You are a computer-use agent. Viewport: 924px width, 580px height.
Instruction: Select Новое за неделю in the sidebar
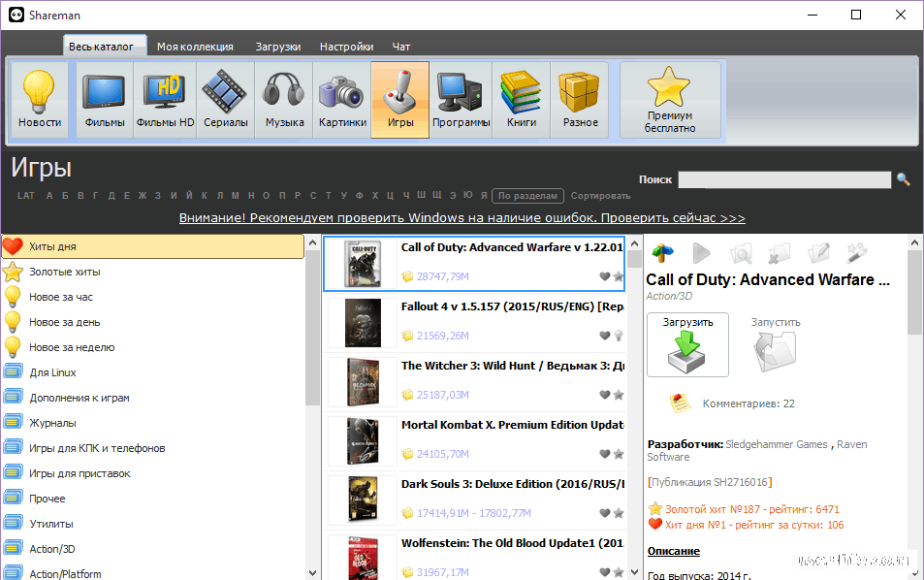(x=152, y=348)
